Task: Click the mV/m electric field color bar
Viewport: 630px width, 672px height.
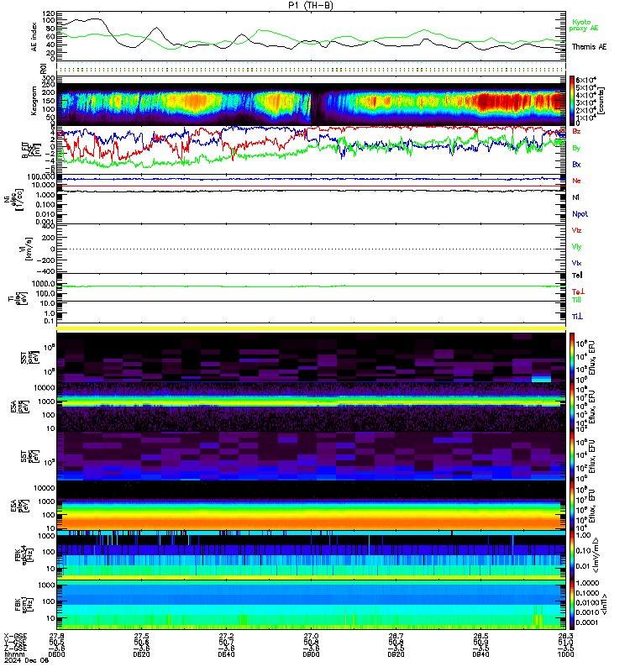Action: click(572, 555)
